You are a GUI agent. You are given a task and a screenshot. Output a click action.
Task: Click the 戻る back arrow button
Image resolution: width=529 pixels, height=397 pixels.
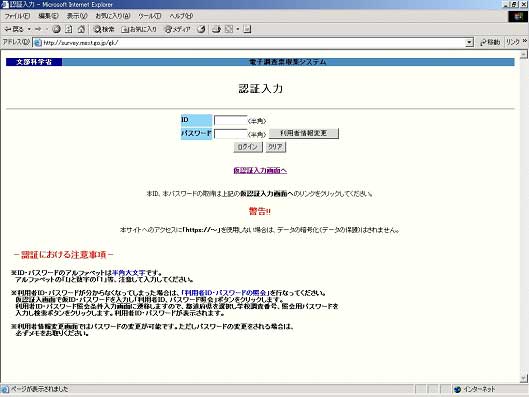point(14,29)
